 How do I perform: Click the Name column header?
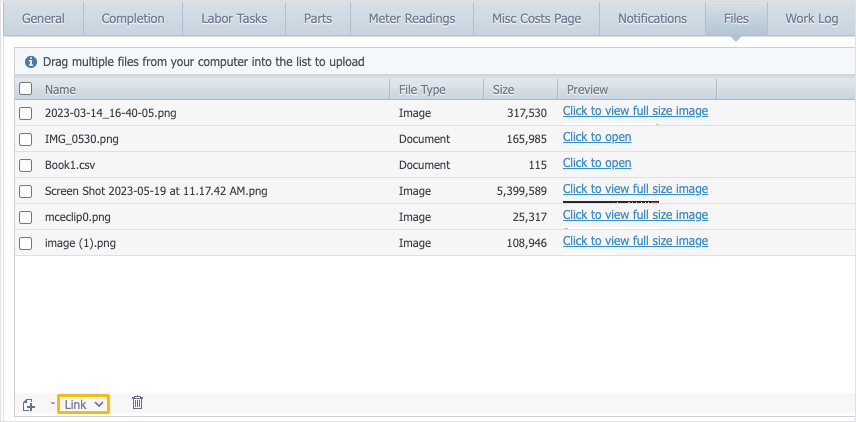[x=60, y=90]
